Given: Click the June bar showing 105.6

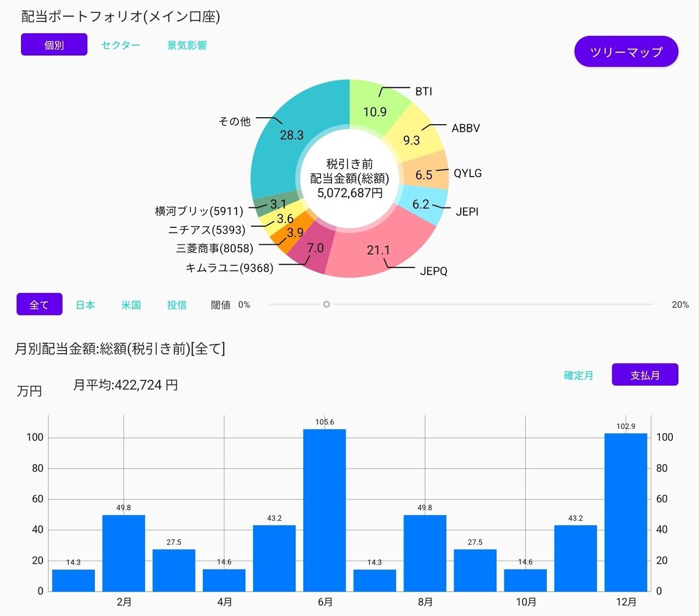Looking at the screenshot, I should click(x=324, y=510).
